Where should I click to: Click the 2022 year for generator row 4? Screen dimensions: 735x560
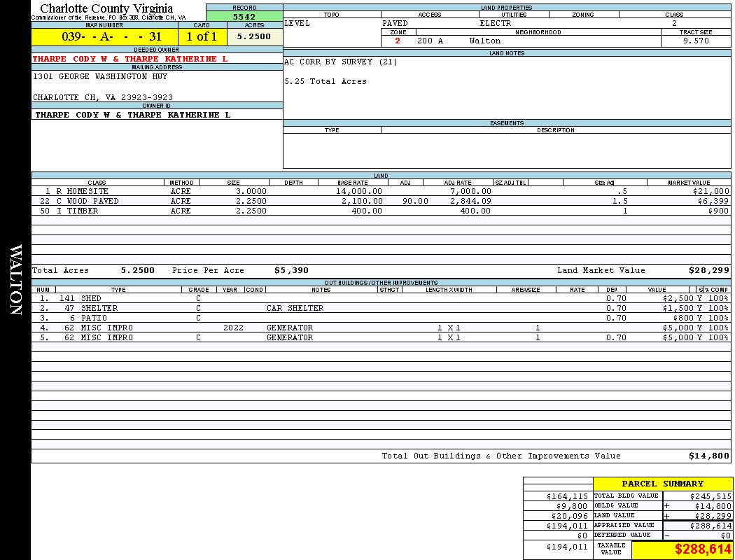(x=233, y=328)
